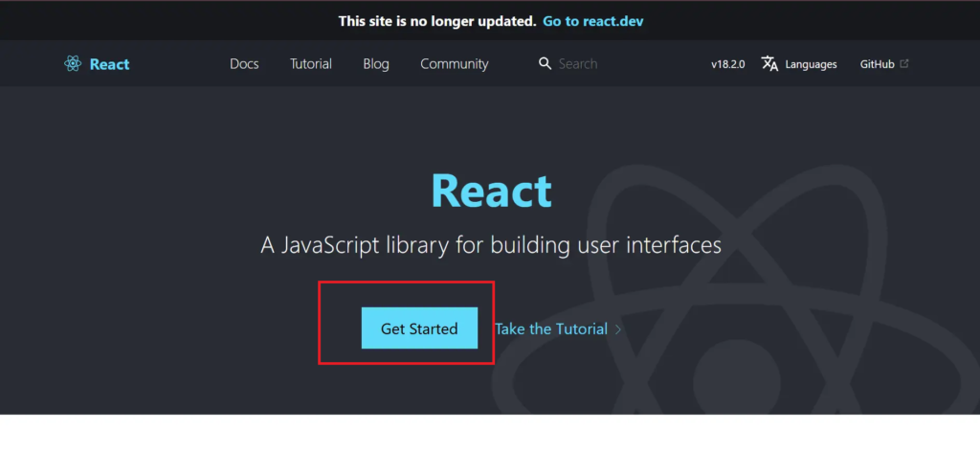Click the React atom logo icon

tap(73, 64)
